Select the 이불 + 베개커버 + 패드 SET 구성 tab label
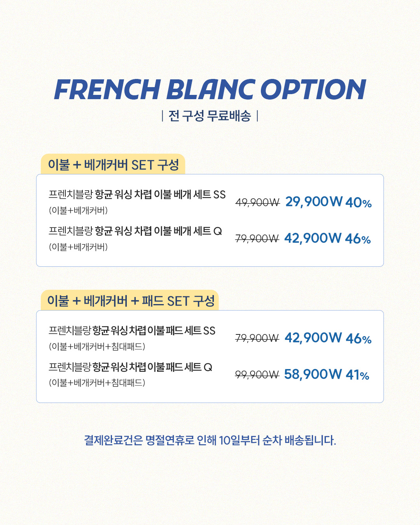This screenshot has width=420, height=525. (x=131, y=301)
